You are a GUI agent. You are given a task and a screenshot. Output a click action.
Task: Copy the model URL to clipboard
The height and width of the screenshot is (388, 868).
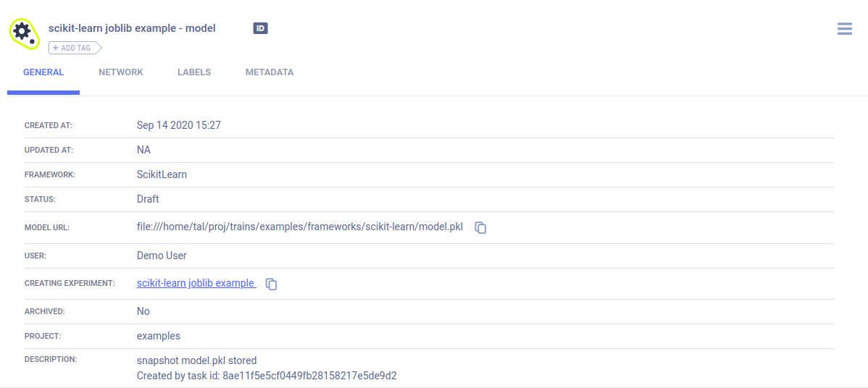(480, 227)
